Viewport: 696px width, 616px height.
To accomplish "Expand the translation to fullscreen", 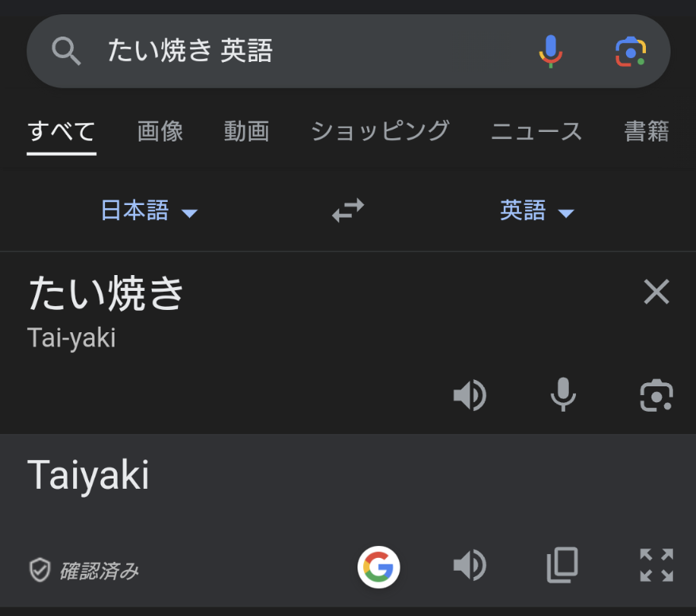I will coord(656,566).
